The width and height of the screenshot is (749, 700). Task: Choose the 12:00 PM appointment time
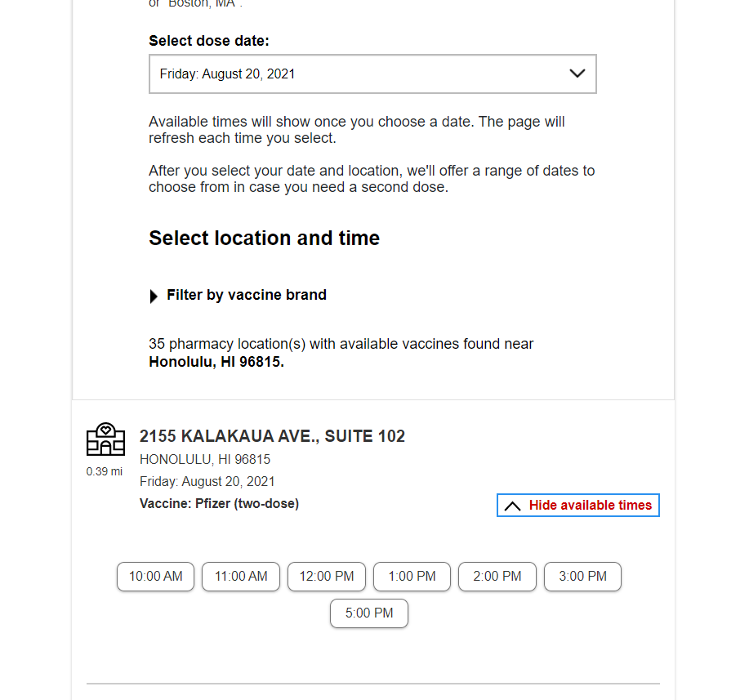coord(327,577)
